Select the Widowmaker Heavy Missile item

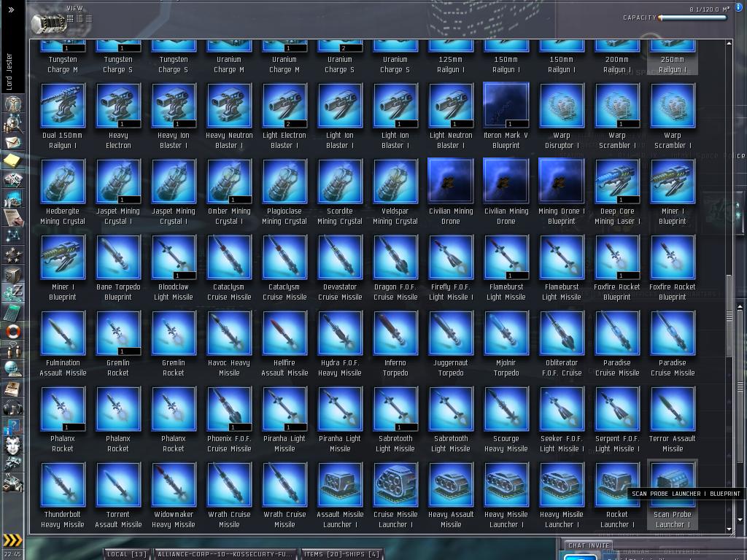[174, 496]
